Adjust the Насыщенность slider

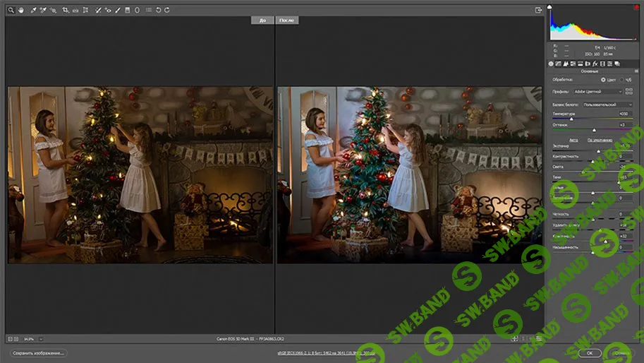point(593,252)
